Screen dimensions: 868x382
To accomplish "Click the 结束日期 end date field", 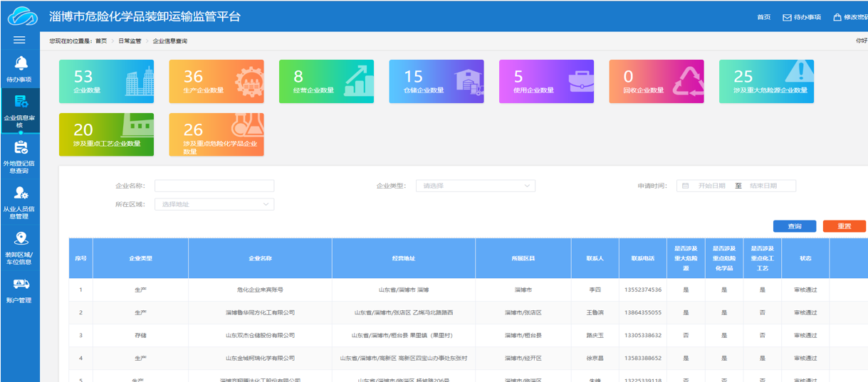I will pyautogui.click(x=763, y=186).
